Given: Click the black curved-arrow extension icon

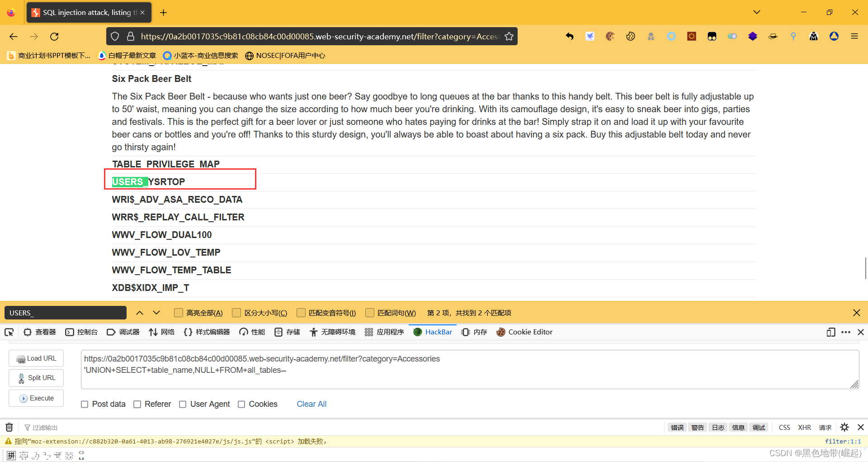Looking at the screenshot, I should tap(570, 37).
